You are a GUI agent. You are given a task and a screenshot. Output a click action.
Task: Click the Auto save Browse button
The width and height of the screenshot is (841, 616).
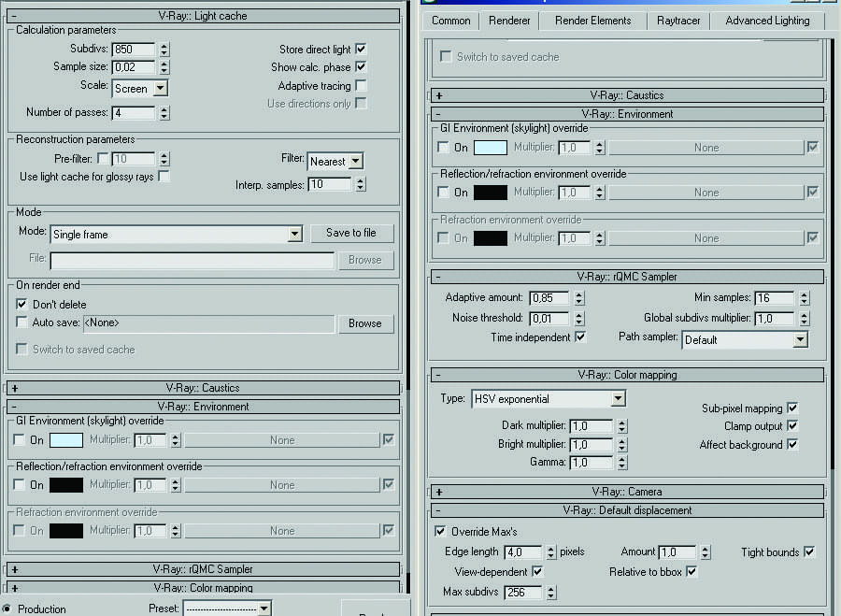pos(365,323)
